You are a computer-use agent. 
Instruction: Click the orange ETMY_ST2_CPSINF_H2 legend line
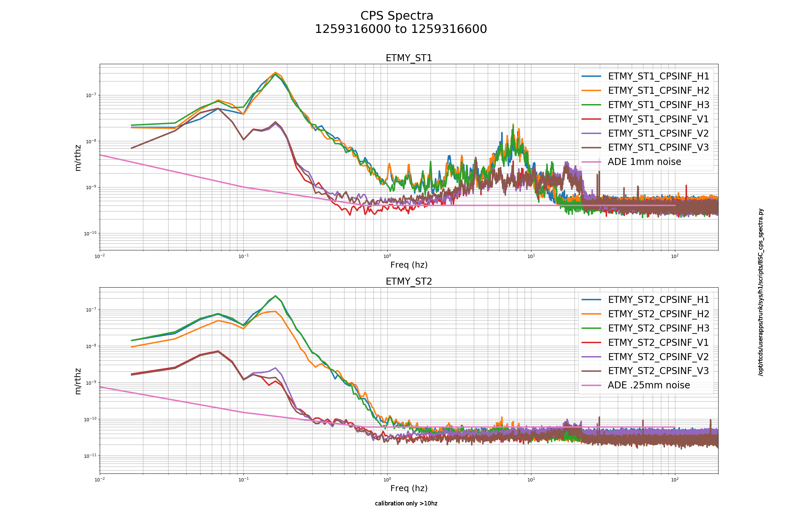[x=591, y=314]
